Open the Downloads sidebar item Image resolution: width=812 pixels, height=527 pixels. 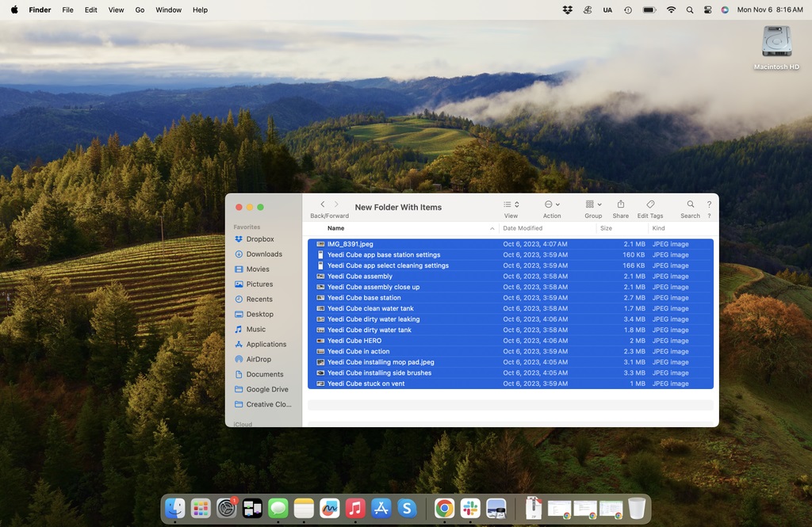[263, 254]
